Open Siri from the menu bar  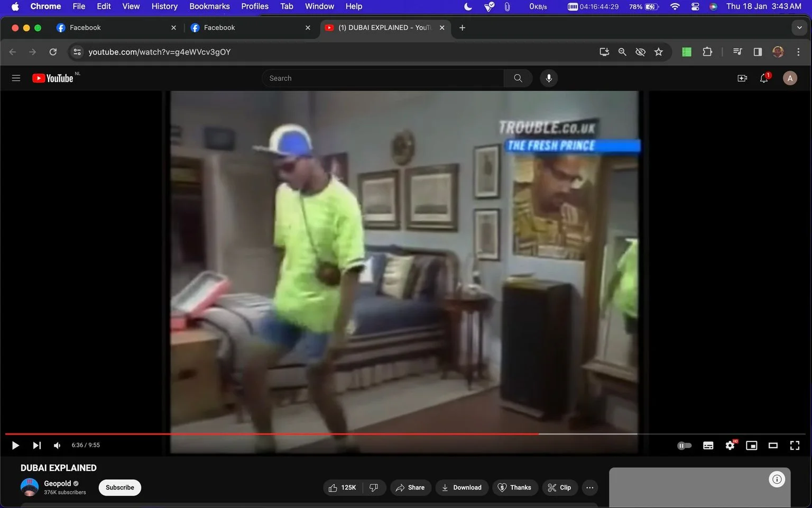713,6
